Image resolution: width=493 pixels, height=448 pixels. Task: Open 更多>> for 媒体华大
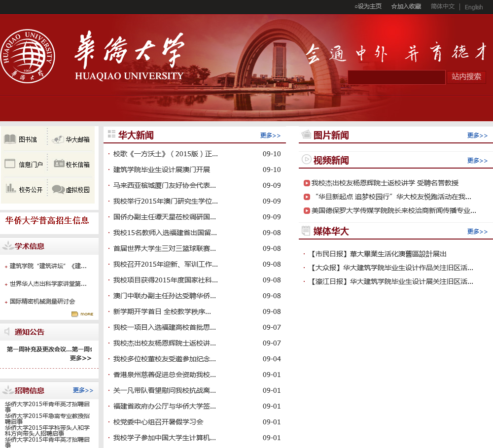click(477, 232)
